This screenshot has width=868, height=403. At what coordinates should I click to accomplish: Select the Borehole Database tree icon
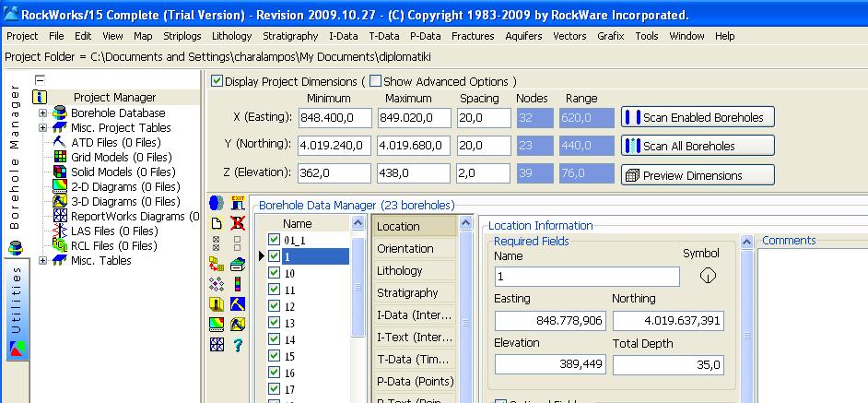point(60,113)
